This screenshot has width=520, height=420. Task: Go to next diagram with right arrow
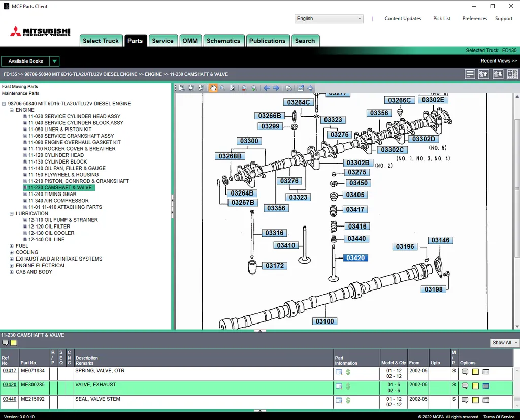pos(276,88)
